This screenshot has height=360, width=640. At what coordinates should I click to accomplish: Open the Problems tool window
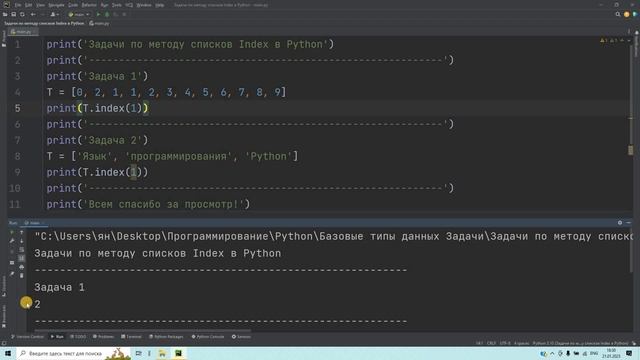[x=103, y=337]
